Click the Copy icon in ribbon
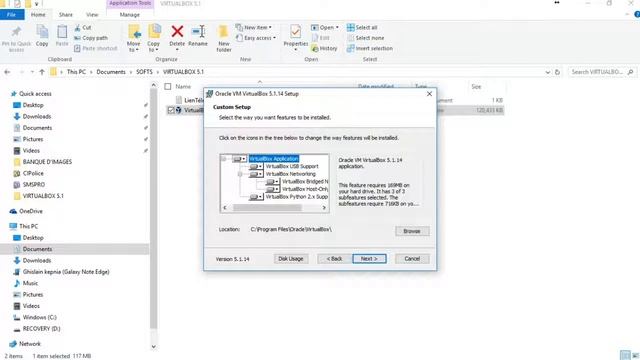The height and width of the screenshot is (360, 640). tap(42, 32)
